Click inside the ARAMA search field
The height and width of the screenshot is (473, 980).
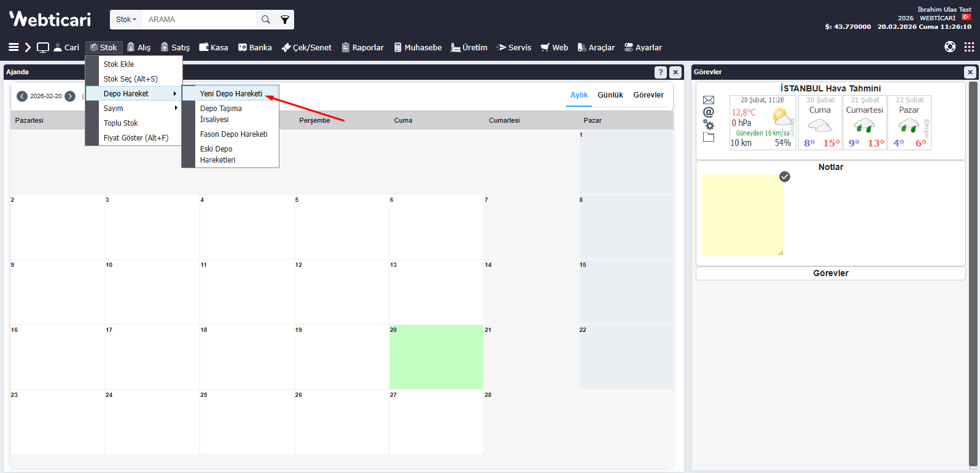click(198, 20)
